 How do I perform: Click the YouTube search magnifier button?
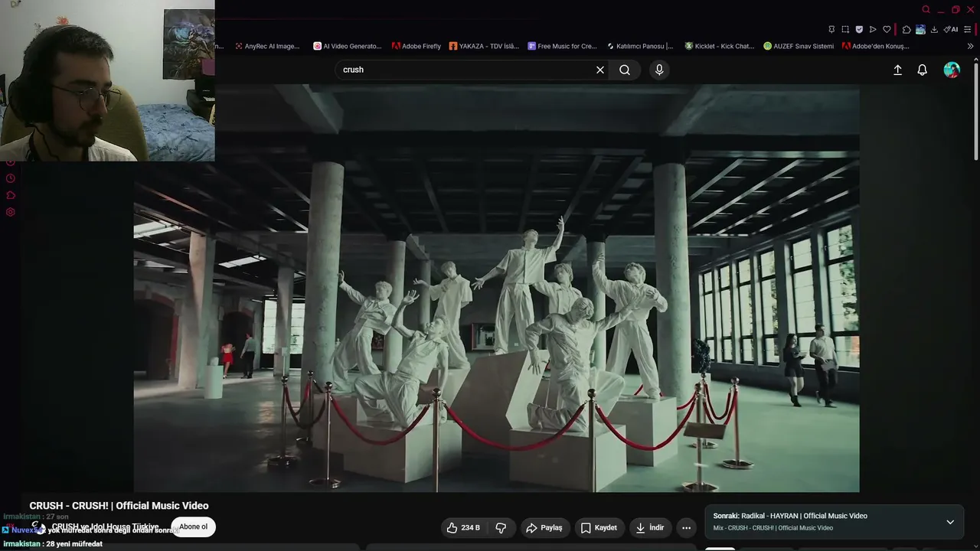[625, 70]
